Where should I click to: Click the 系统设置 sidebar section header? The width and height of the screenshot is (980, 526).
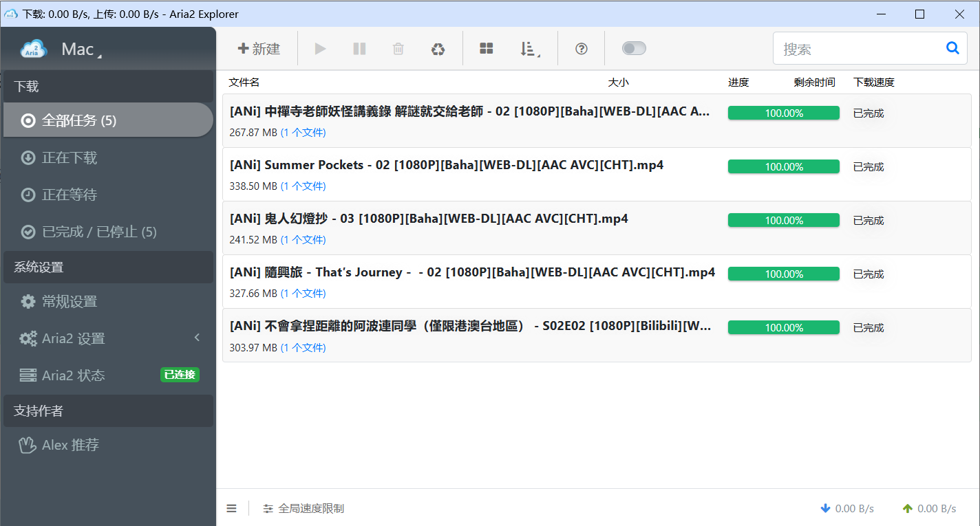108,267
